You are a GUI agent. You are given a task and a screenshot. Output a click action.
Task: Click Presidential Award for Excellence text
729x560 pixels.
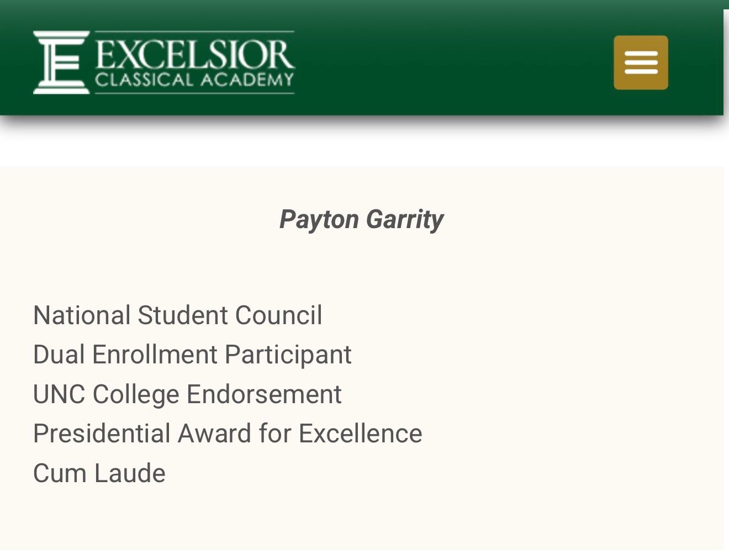(x=228, y=434)
